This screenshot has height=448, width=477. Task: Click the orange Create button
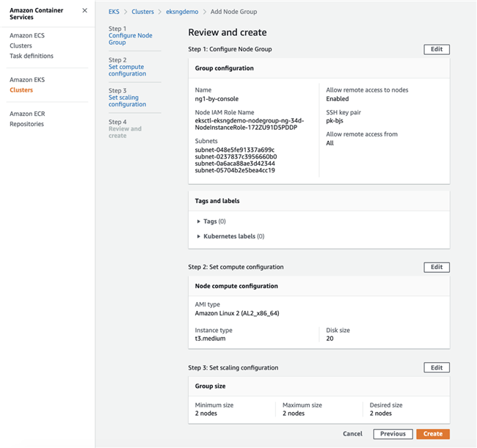[433, 434]
